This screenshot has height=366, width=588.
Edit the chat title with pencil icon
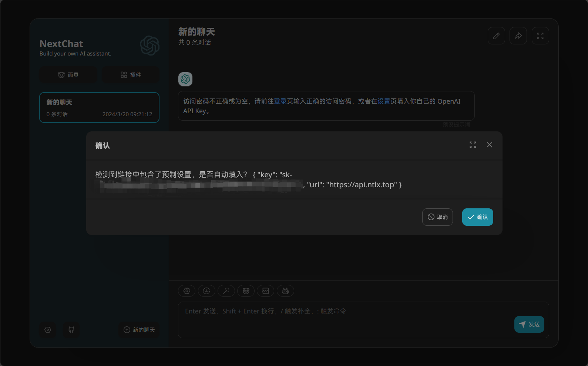[496, 36]
